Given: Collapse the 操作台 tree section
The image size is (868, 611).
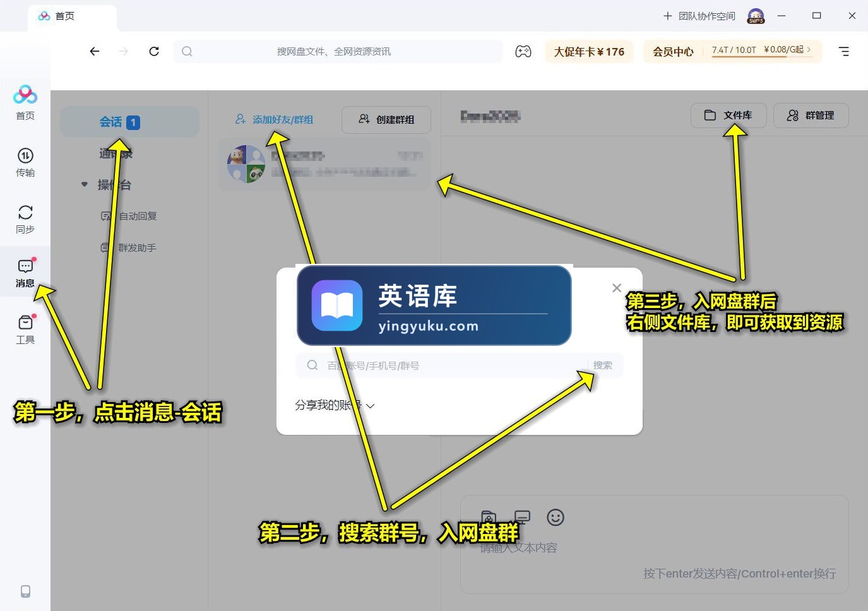Looking at the screenshot, I should 85,185.
